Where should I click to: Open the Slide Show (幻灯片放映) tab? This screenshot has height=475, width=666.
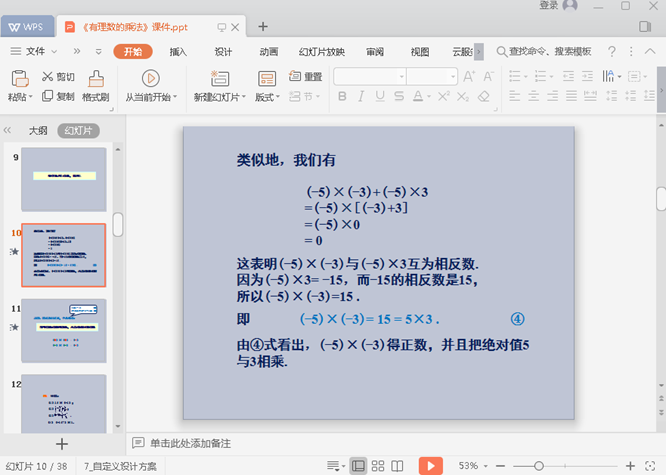tap(322, 52)
